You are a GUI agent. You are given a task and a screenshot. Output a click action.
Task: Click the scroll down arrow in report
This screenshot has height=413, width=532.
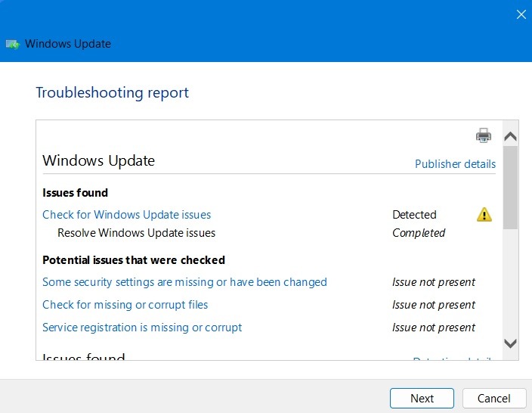(510, 343)
